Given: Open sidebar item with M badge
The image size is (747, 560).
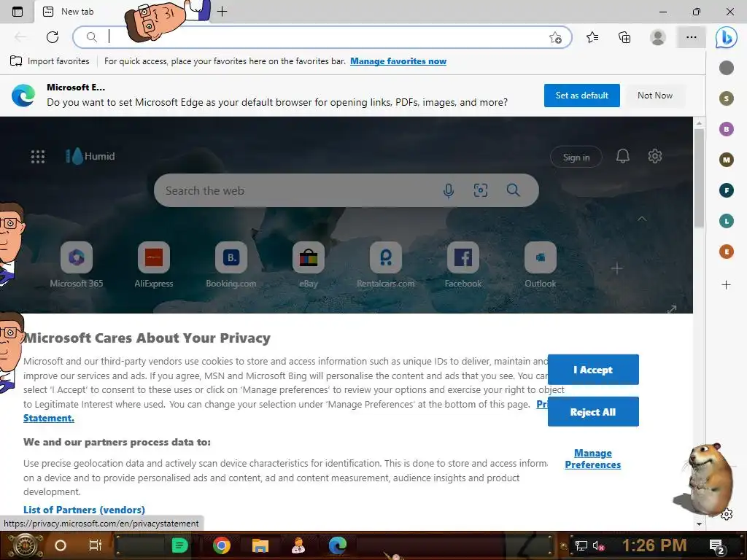Looking at the screenshot, I should coord(726,160).
